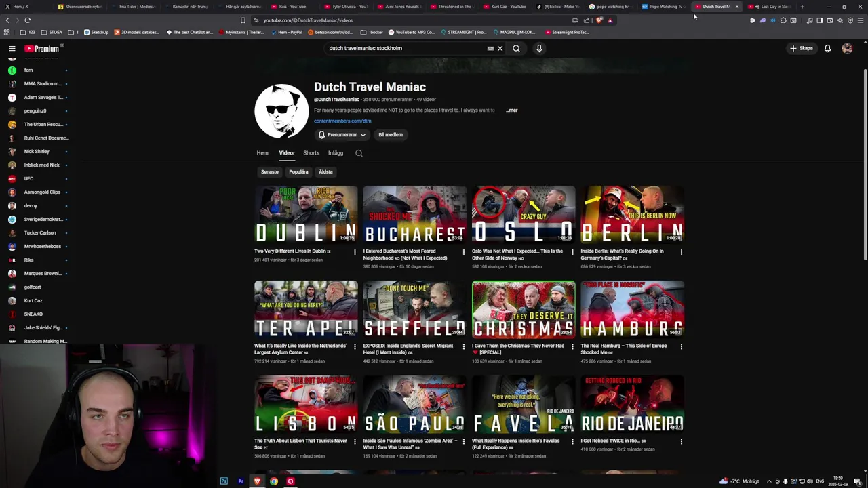
Task: Go to YouTube Premium home logo
Action: tap(43, 48)
